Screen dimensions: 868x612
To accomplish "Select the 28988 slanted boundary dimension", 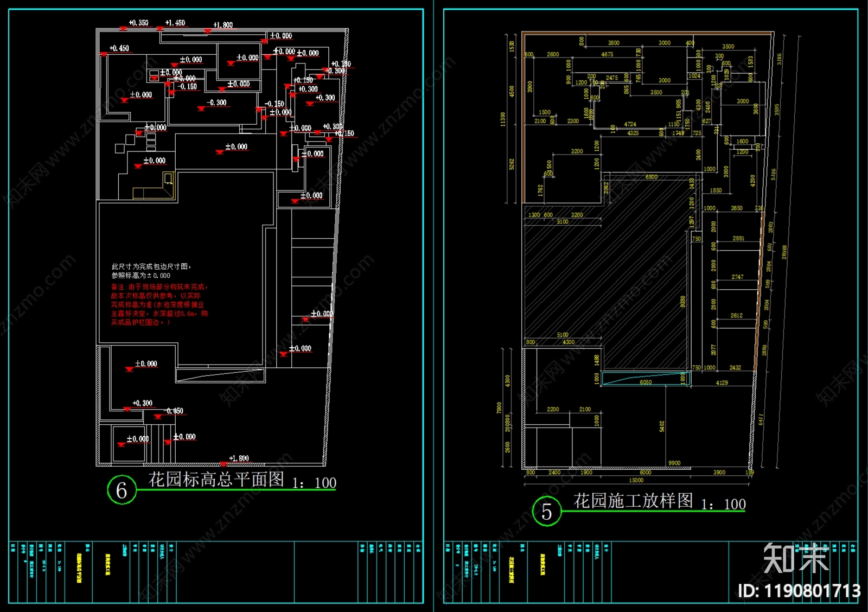I will tap(784, 252).
